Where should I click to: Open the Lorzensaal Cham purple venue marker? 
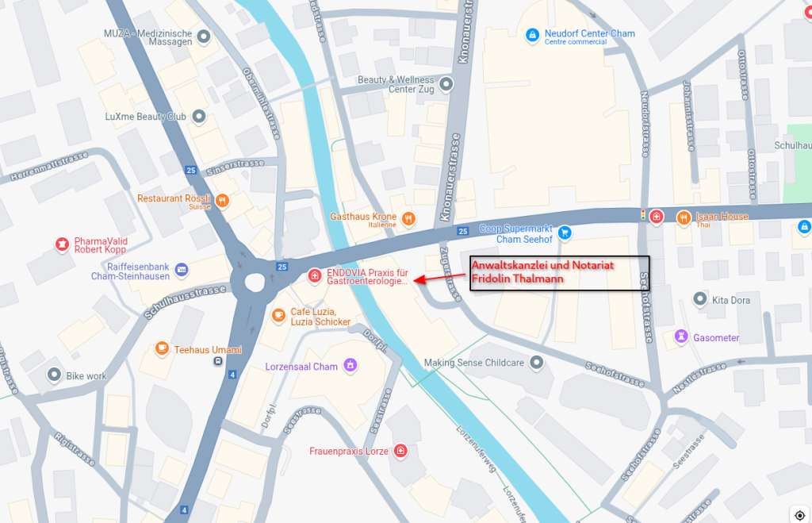click(x=350, y=365)
